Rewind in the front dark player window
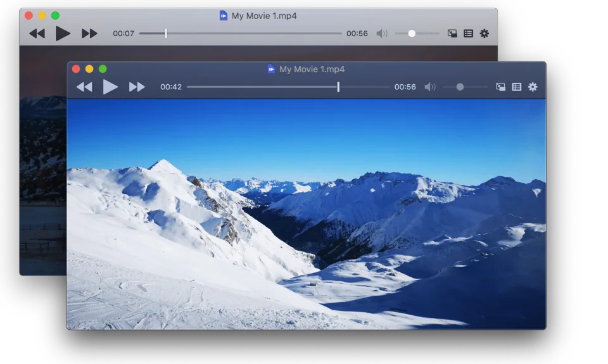 [84, 87]
